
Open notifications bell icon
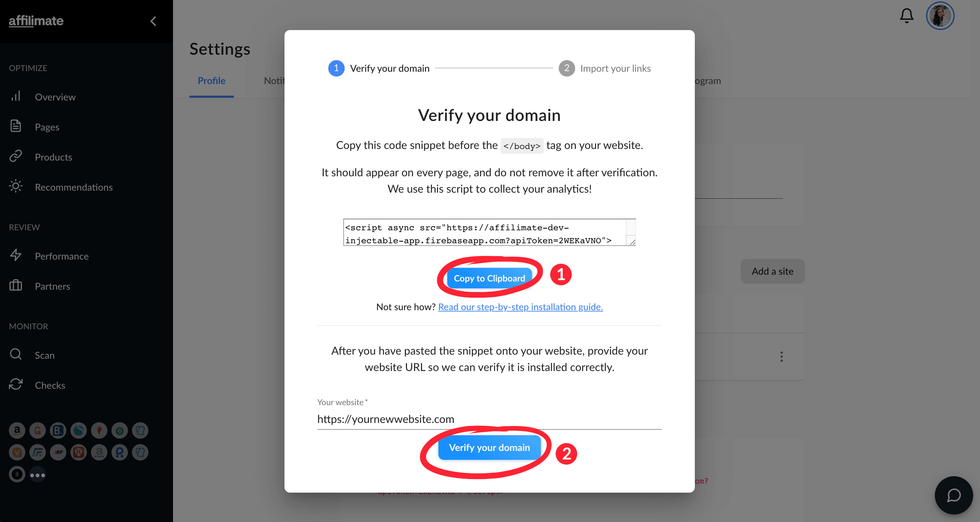(x=906, y=16)
